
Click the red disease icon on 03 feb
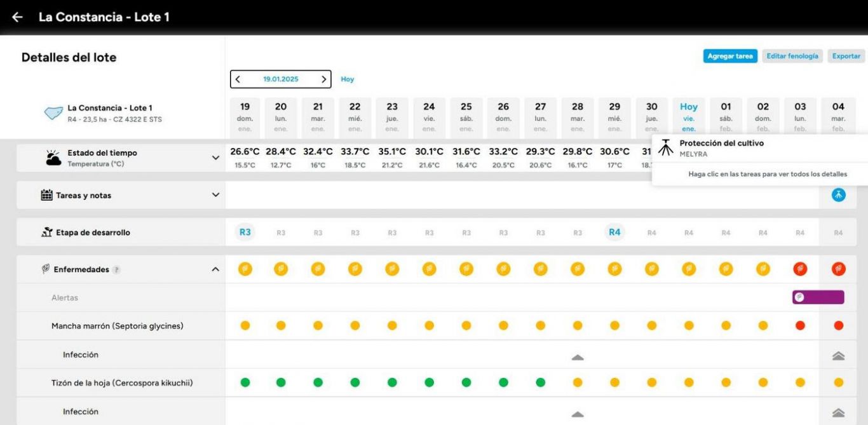tap(800, 269)
